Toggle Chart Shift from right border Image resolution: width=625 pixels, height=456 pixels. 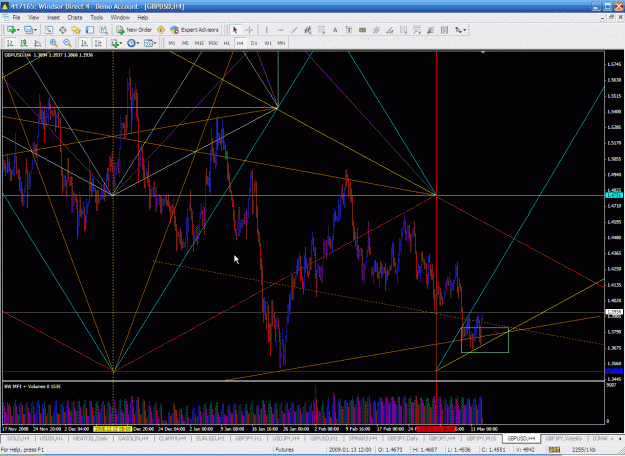tap(98, 43)
